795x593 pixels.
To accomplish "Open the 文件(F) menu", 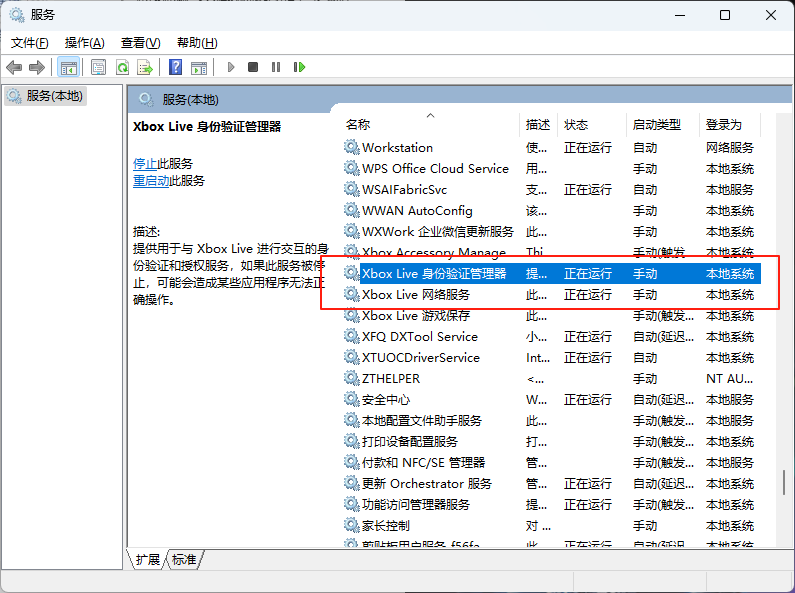I will point(29,43).
